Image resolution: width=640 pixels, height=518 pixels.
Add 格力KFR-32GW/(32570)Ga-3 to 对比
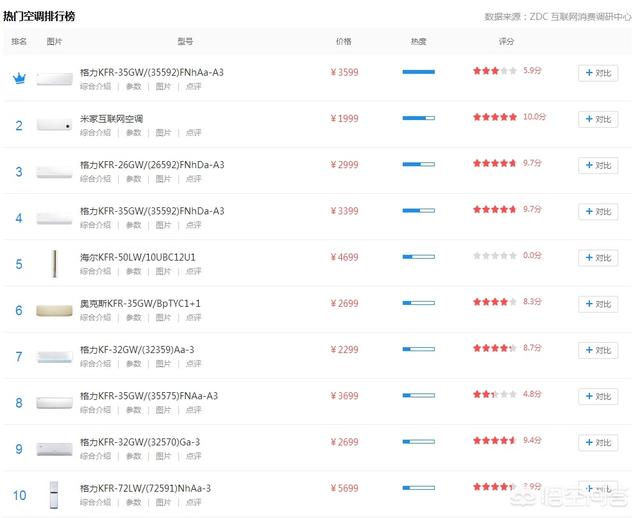click(598, 442)
